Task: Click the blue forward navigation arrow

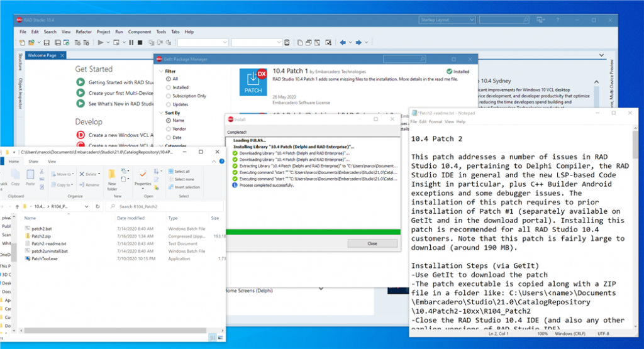Action: (x=358, y=42)
